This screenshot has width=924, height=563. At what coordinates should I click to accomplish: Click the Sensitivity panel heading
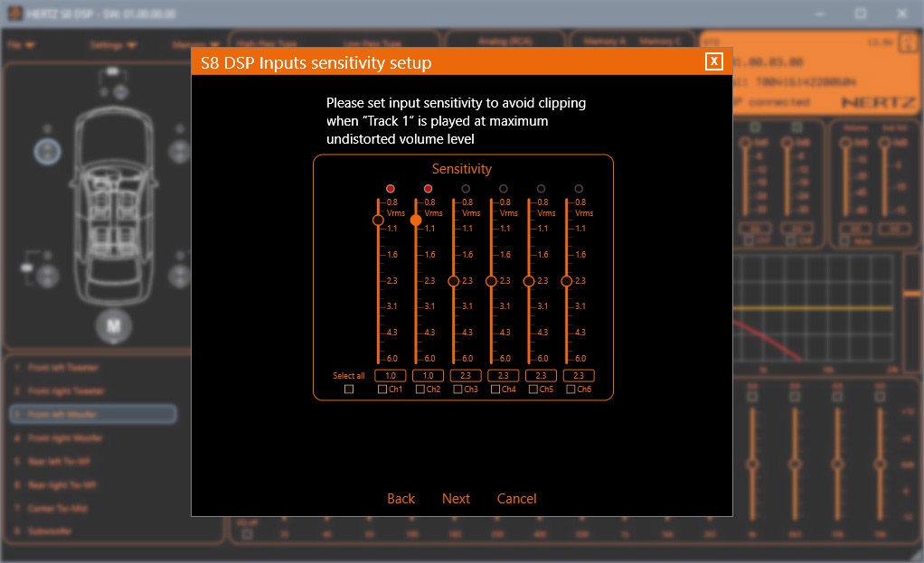tap(462, 169)
